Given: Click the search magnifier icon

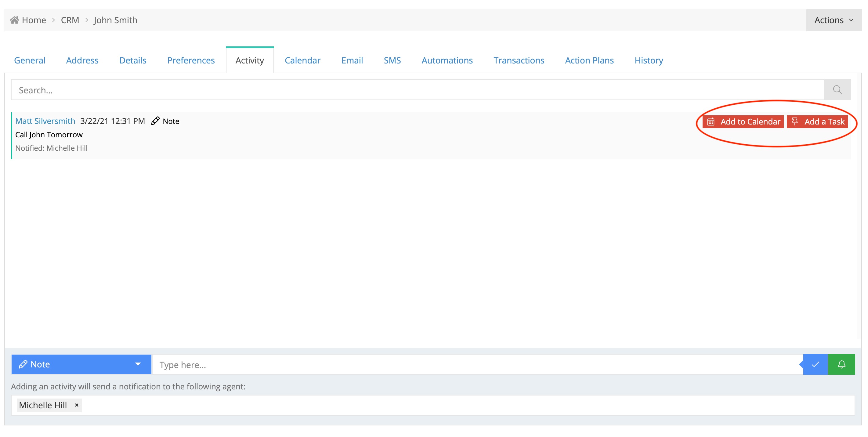Looking at the screenshot, I should coord(837,90).
